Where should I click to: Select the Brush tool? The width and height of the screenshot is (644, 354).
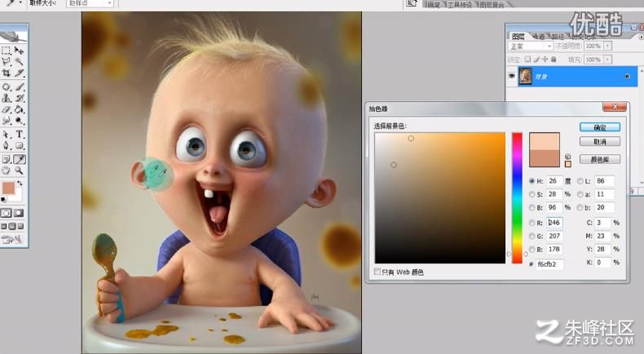19,86
